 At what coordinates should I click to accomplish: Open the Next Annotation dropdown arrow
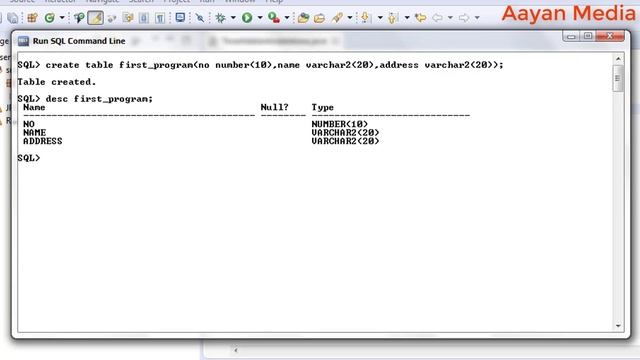point(380,18)
